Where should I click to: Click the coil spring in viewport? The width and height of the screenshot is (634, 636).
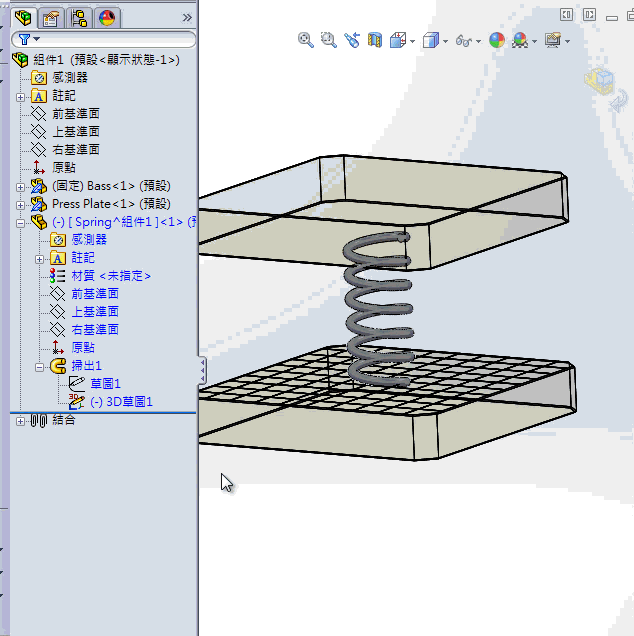tap(379, 308)
